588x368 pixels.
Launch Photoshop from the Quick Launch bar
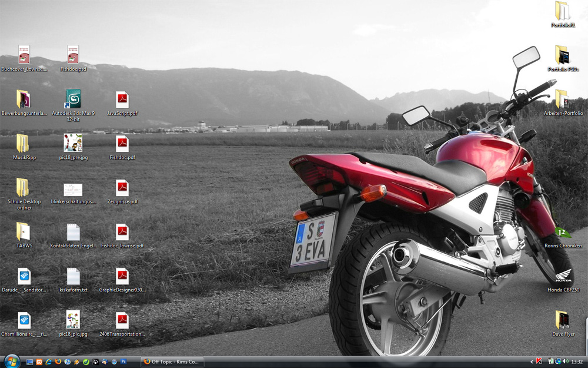coord(123,362)
